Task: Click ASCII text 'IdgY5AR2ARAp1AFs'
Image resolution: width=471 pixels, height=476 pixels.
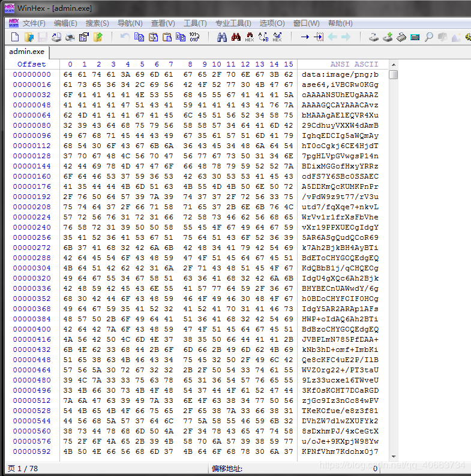Action: tap(340, 309)
